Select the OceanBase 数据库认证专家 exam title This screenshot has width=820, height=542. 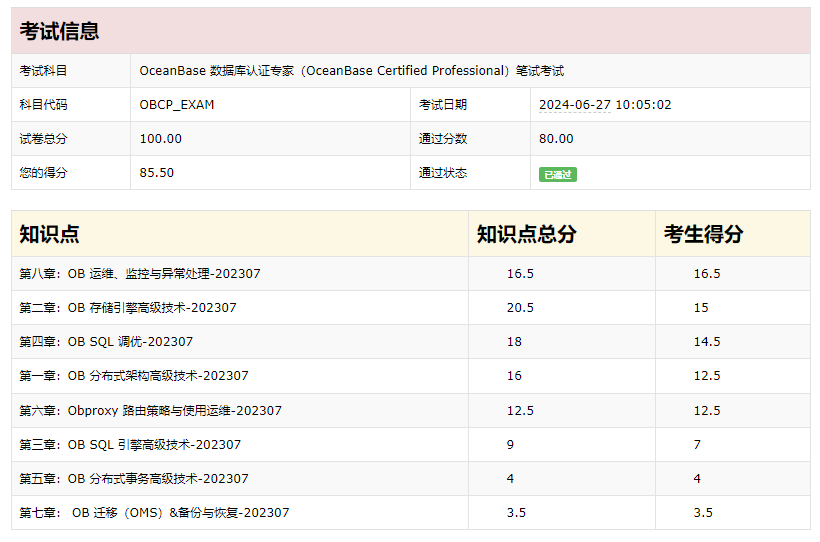351,71
